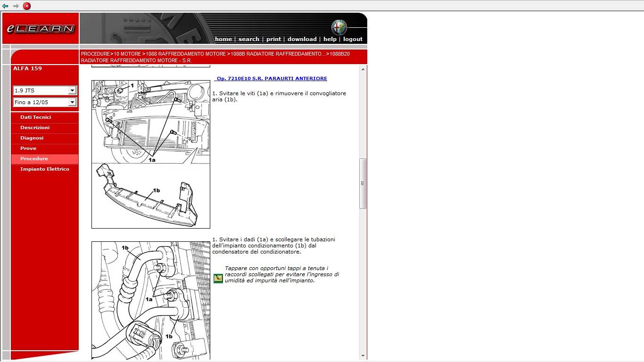
Task: Click the eLearn logo
Action: click(41, 29)
